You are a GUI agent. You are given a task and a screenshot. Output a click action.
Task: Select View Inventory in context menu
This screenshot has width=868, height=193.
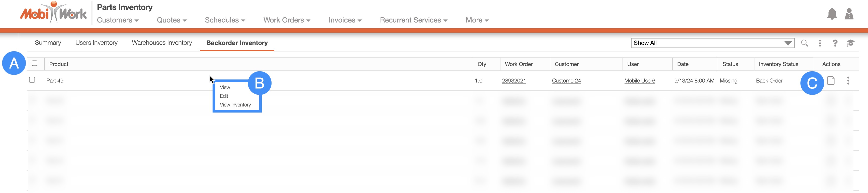coord(235,105)
